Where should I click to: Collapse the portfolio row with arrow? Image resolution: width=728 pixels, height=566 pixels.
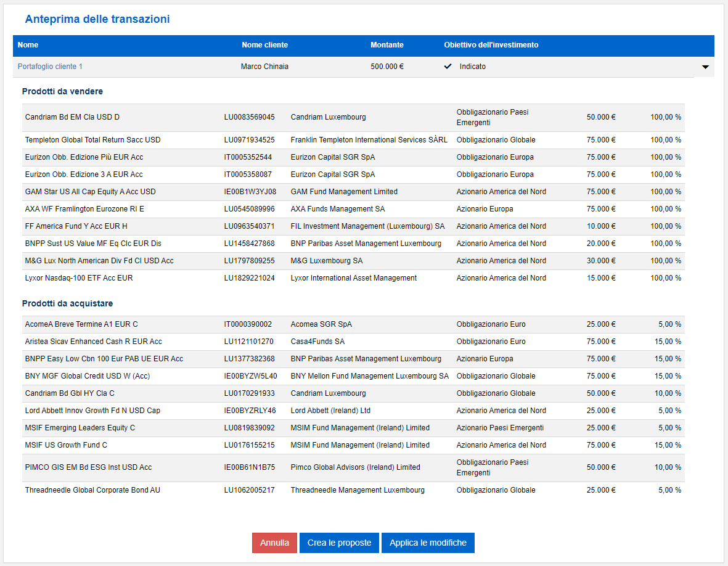coord(705,67)
